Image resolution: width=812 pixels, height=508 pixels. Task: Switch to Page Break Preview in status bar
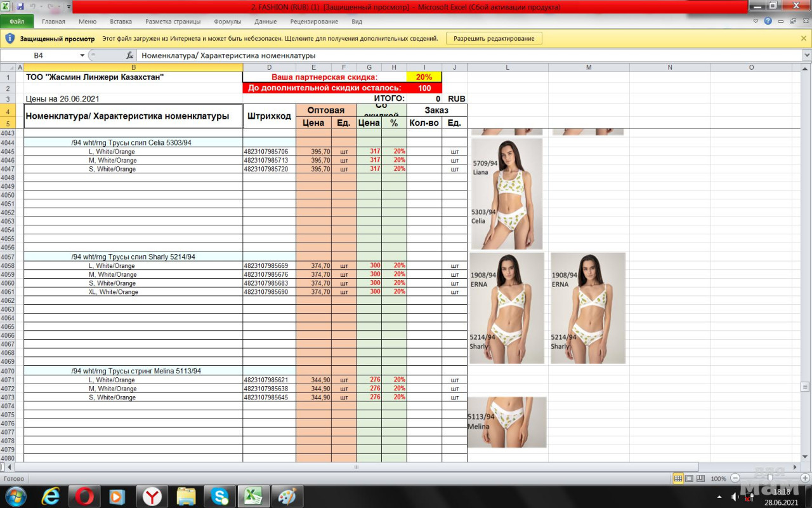click(700, 478)
